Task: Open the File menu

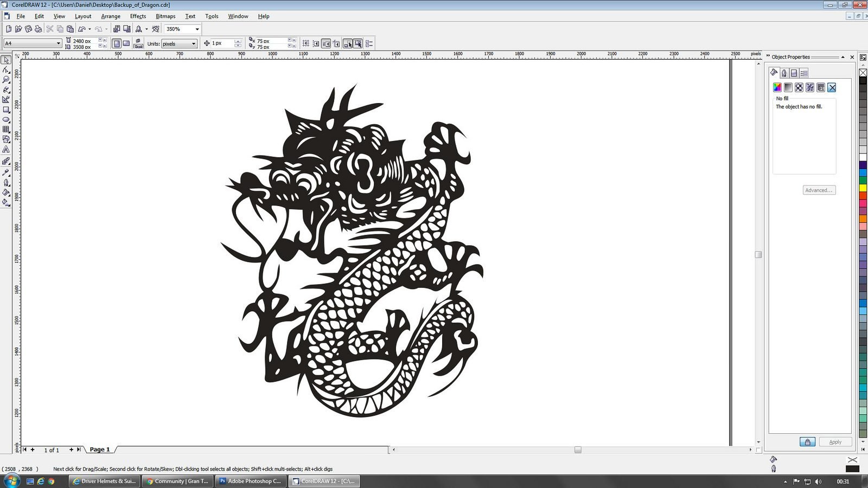Action: (21, 16)
